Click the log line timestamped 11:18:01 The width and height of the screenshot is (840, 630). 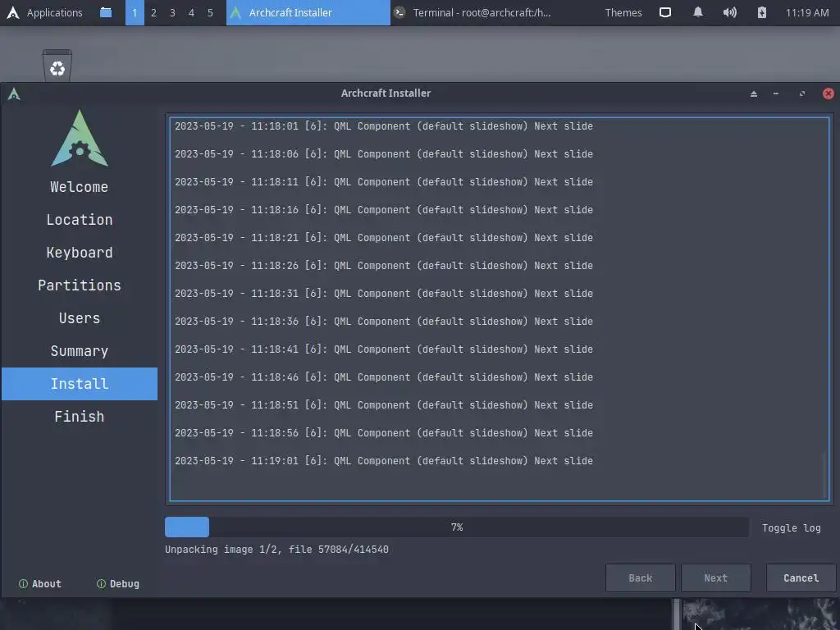point(384,126)
